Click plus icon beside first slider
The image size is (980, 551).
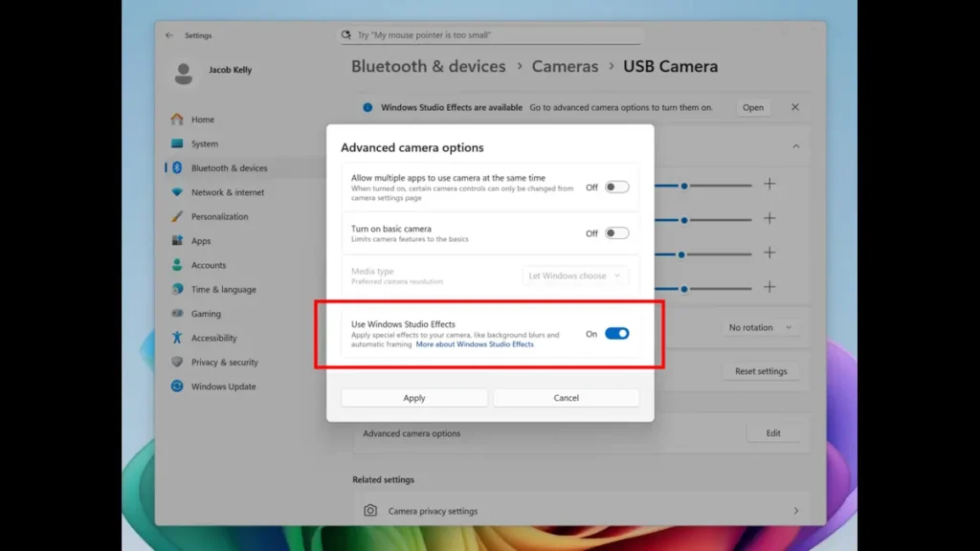(769, 185)
